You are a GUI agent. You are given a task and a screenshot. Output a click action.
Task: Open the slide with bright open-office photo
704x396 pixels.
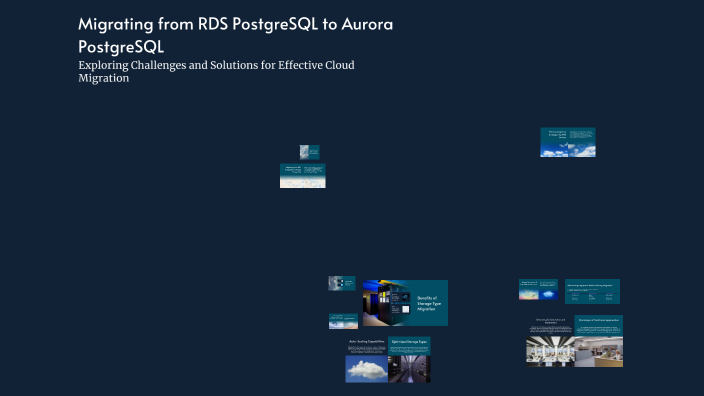(550, 341)
